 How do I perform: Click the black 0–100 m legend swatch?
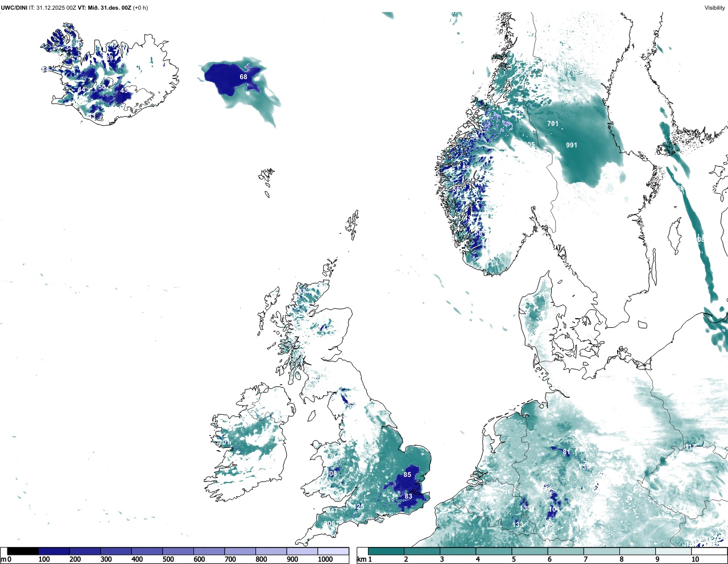click(x=23, y=551)
